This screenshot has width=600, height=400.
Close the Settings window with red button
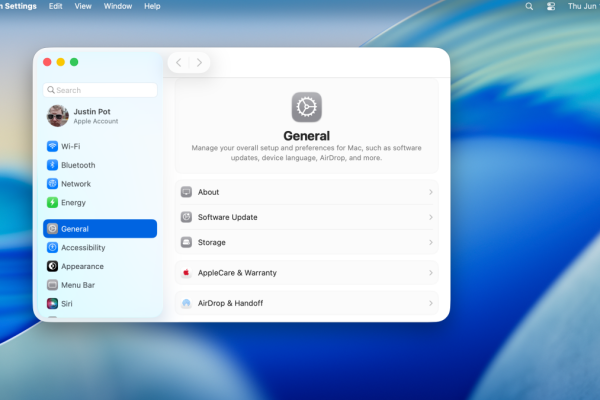[47, 62]
